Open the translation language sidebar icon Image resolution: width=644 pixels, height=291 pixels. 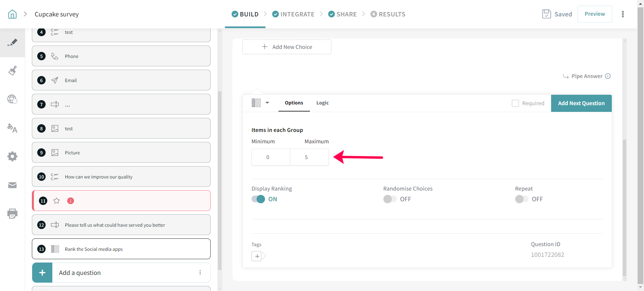pos(12,128)
